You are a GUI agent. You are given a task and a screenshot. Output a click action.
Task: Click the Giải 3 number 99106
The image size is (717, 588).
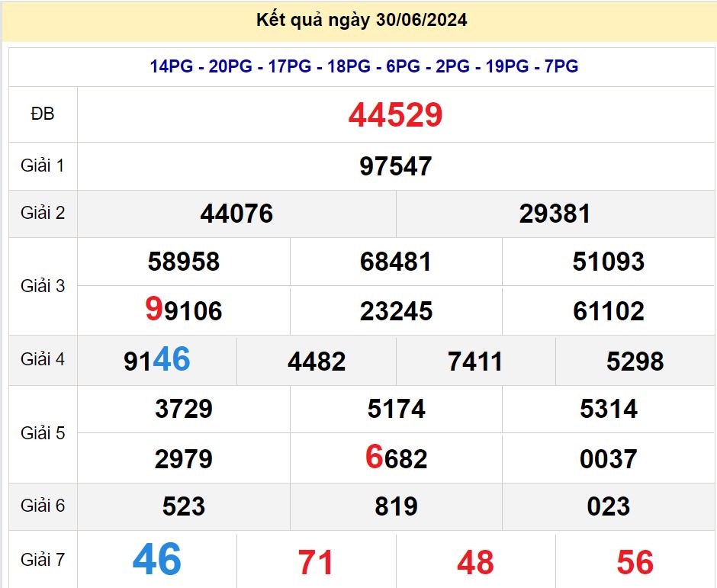tap(183, 310)
